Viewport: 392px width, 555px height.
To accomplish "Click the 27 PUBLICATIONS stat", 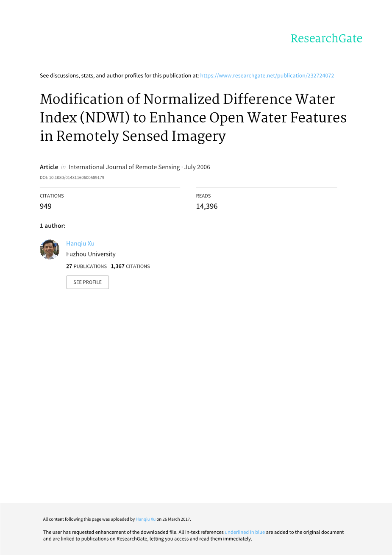I will click(x=86, y=266).
